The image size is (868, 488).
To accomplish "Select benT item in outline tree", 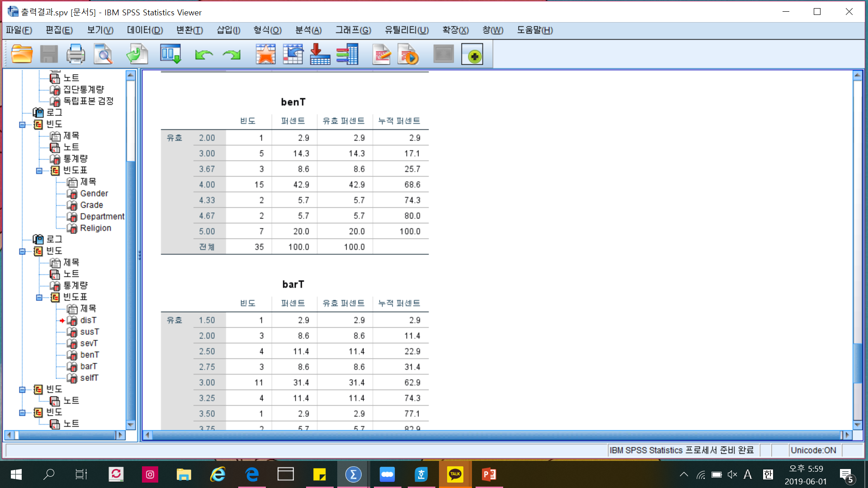I will [x=90, y=355].
